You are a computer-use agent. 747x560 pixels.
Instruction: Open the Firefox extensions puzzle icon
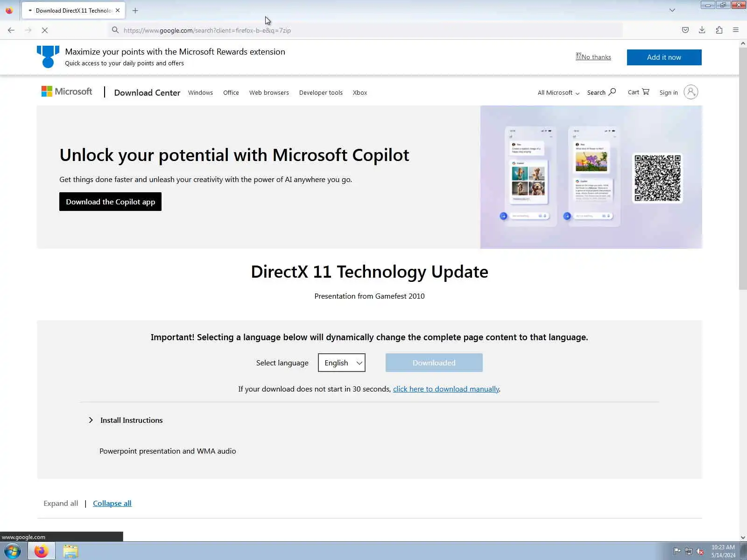pyautogui.click(x=719, y=30)
